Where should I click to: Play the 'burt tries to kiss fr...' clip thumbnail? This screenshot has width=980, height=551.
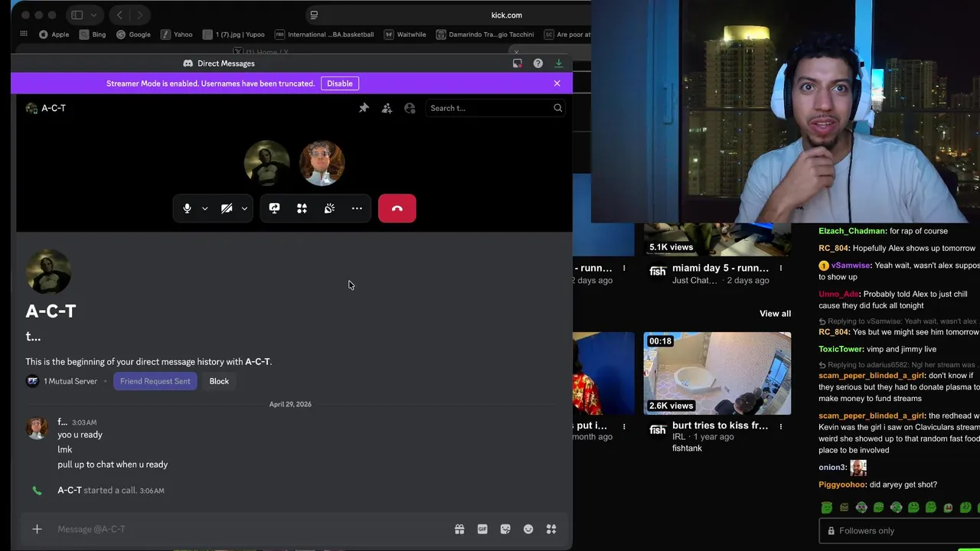(717, 373)
